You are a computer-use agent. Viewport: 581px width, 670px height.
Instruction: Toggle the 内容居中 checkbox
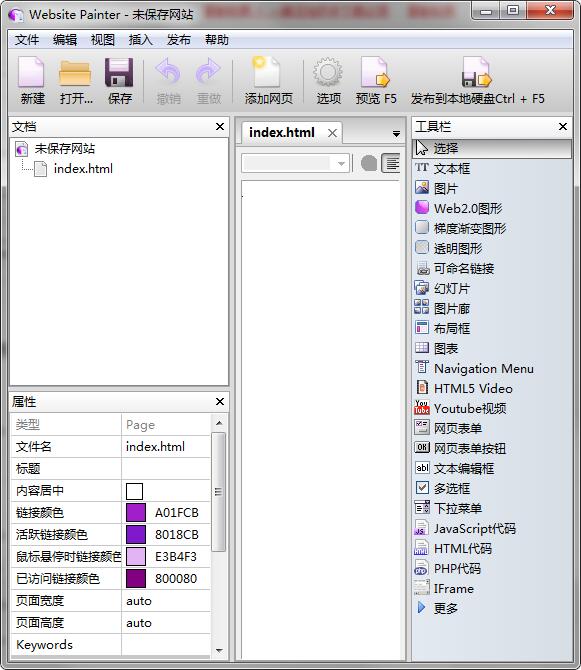pos(135,491)
